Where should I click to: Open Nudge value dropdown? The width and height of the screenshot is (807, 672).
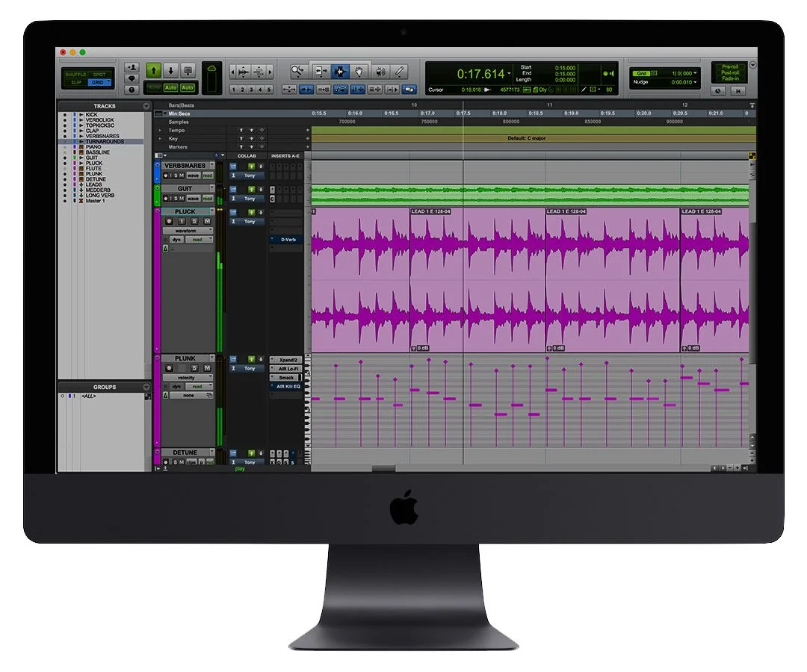pos(696,82)
